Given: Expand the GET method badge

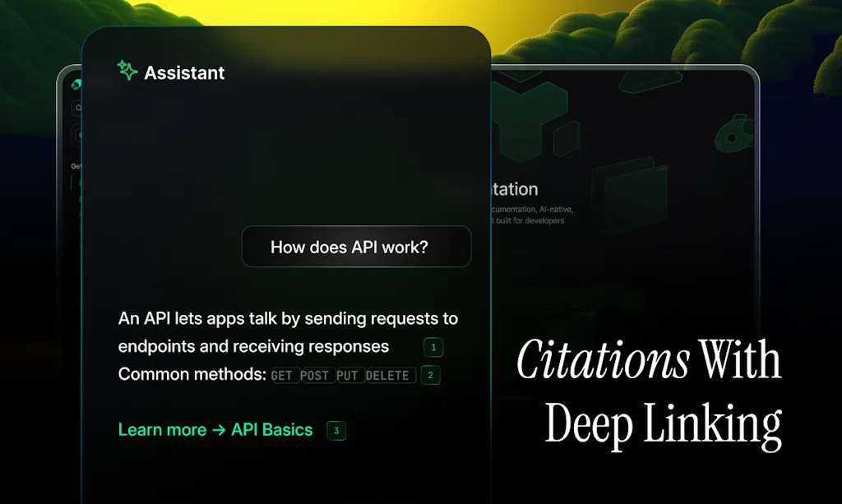Looking at the screenshot, I should [284, 375].
